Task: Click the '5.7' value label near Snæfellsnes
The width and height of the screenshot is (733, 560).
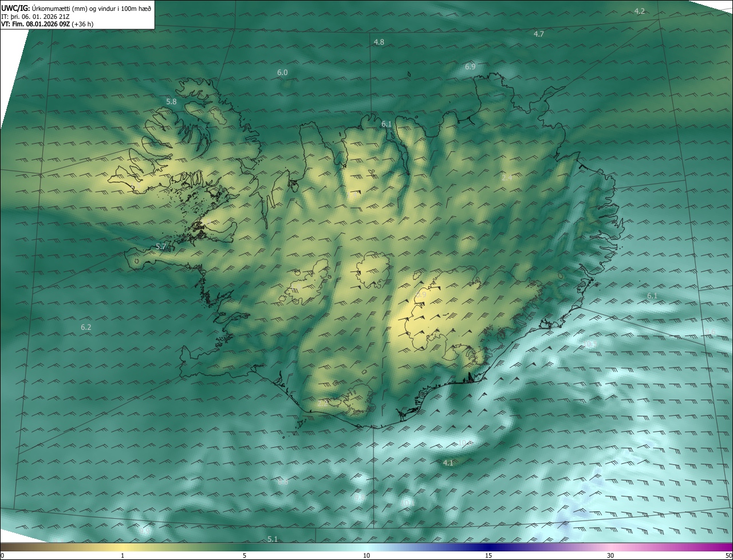Action: click(x=161, y=247)
